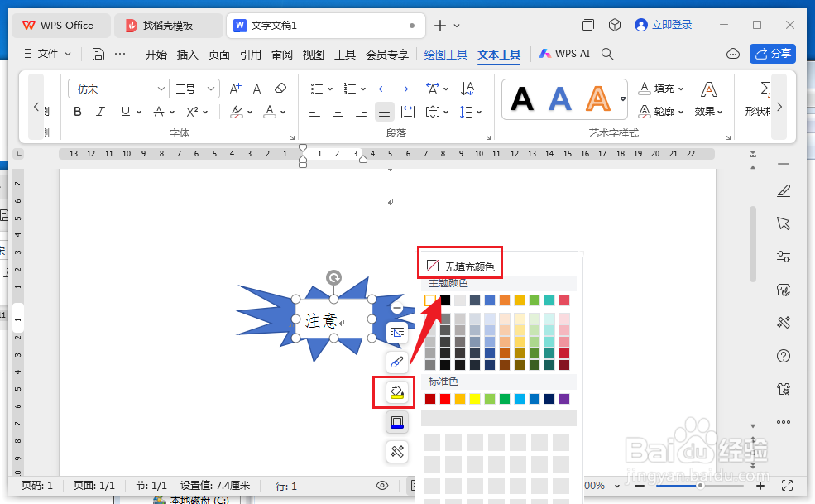Click the Share button
815x504 pixels.
[772, 54]
